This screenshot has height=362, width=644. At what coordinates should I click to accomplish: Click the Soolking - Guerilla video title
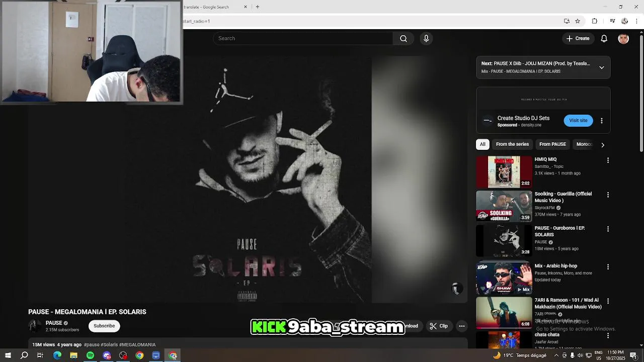pos(563,197)
